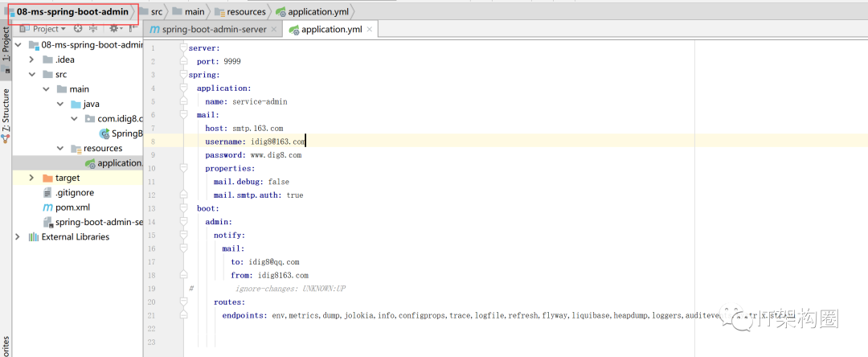Click resources in the breadcrumb bar
The height and width of the screenshot is (357, 868).
pos(246,11)
